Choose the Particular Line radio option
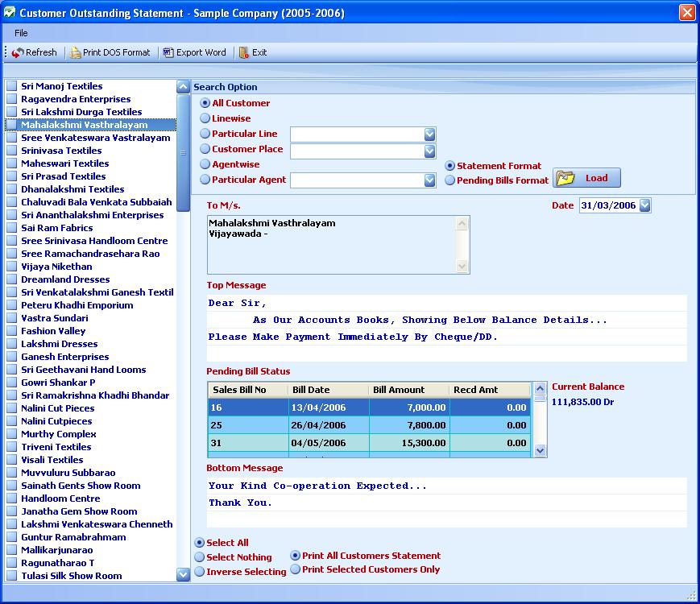The width and height of the screenshot is (700, 604). (205, 134)
